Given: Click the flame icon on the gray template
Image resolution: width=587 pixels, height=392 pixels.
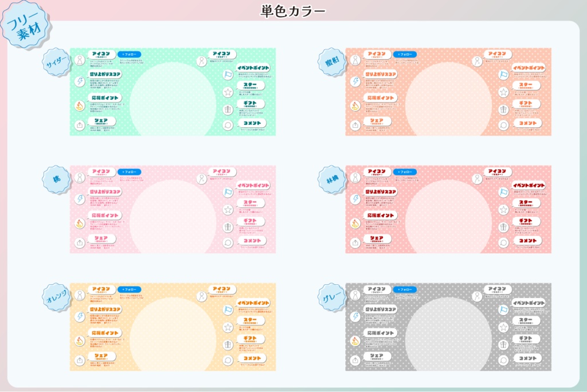Looking at the screenshot, I should tap(355, 341).
